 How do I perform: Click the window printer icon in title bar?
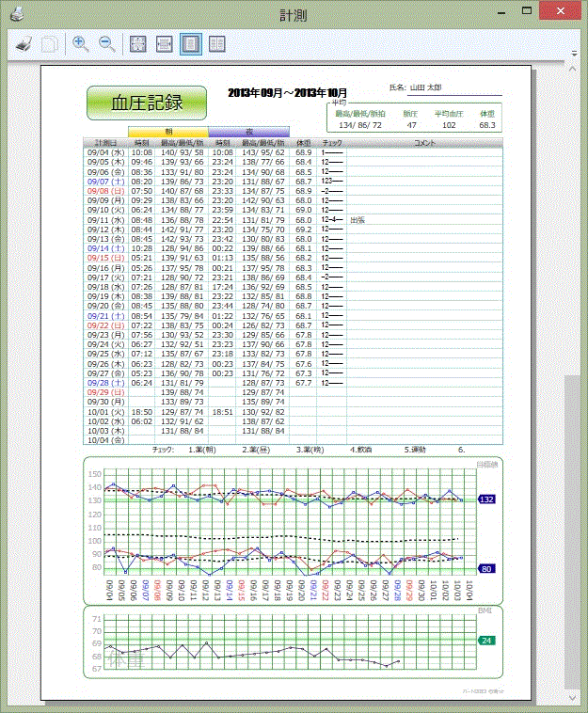click(x=16, y=14)
